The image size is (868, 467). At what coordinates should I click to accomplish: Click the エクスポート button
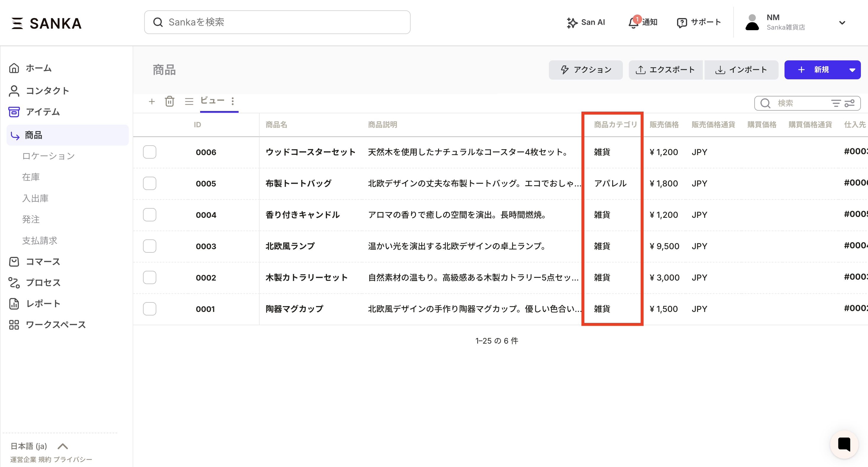point(665,70)
